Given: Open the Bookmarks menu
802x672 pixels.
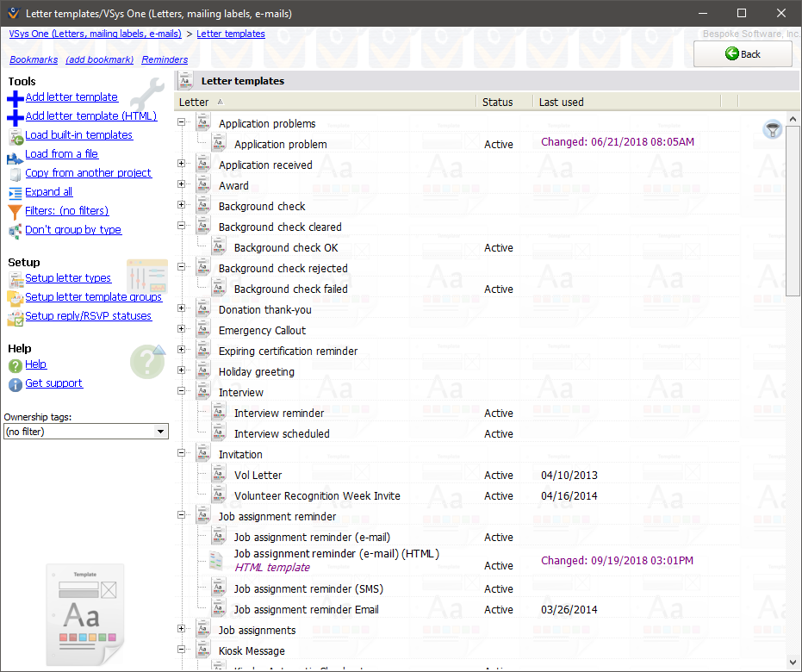Looking at the screenshot, I should click(34, 59).
